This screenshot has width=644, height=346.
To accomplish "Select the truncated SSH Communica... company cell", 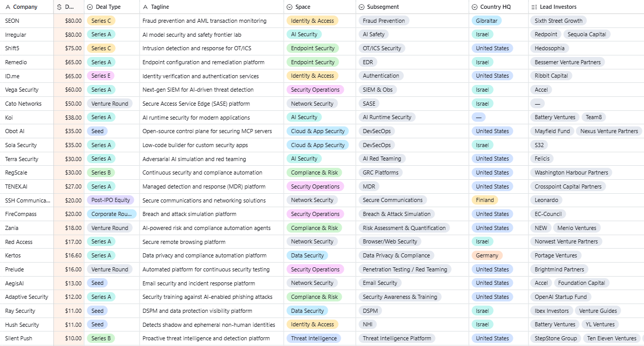I will coord(27,200).
